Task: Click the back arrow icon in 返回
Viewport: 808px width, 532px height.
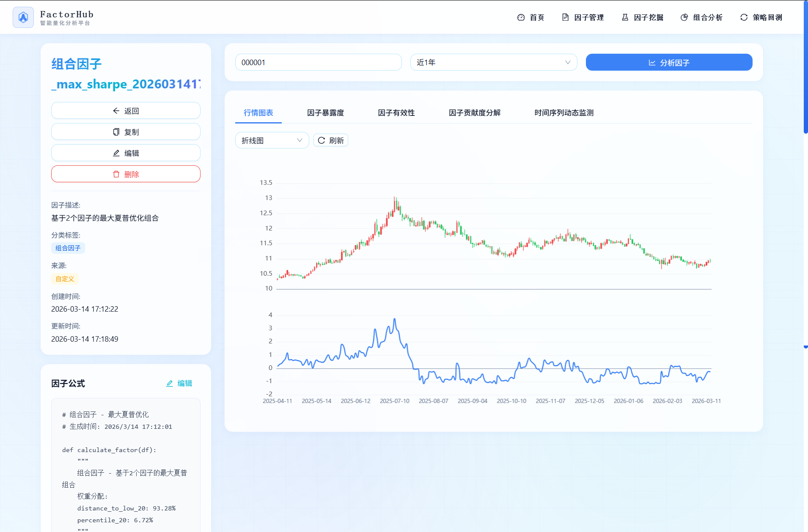Action: tap(116, 111)
